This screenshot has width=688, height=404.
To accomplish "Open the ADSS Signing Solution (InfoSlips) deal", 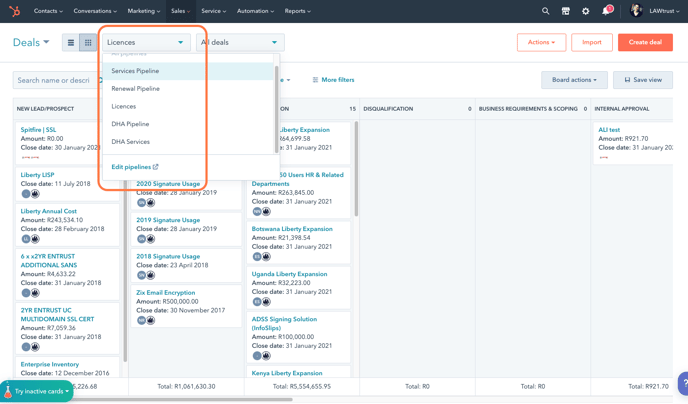I will (x=284, y=323).
